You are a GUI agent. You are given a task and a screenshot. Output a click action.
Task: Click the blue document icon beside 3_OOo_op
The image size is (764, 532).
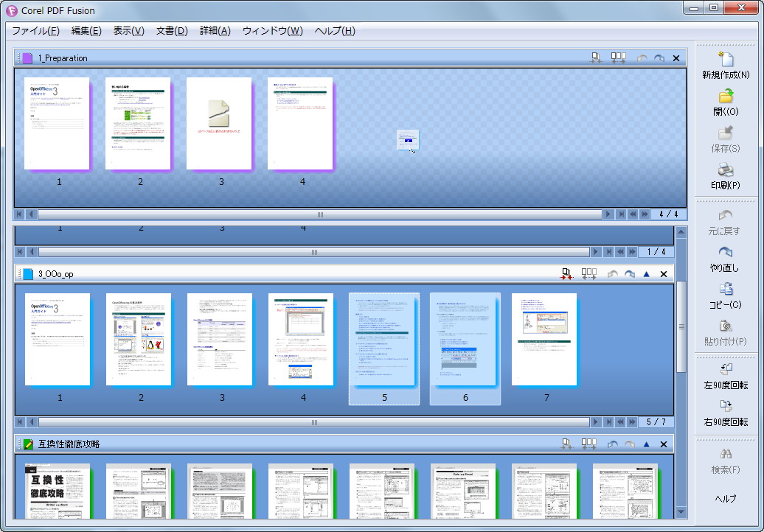(x=28, y=274)
